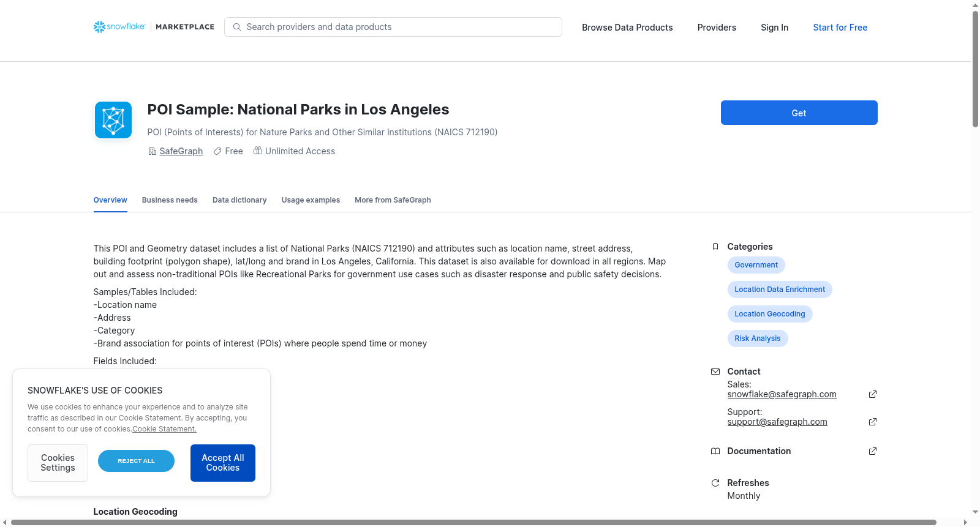The image size is (980, 527).
Task: Click Accept All Cookies button
Action: pyautogui.click(x=223, y=463)
